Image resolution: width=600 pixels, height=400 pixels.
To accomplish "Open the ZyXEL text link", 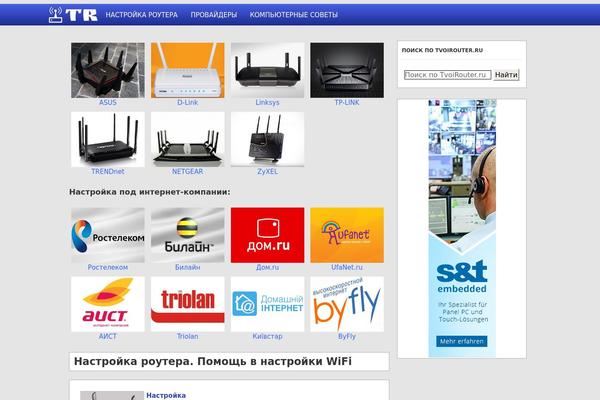I will pos(267,171).
